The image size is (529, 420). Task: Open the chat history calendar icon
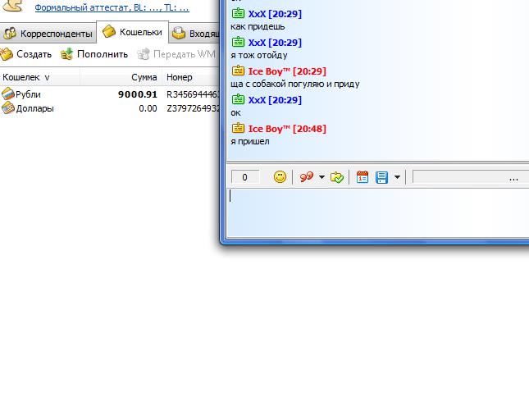point(363,176)
